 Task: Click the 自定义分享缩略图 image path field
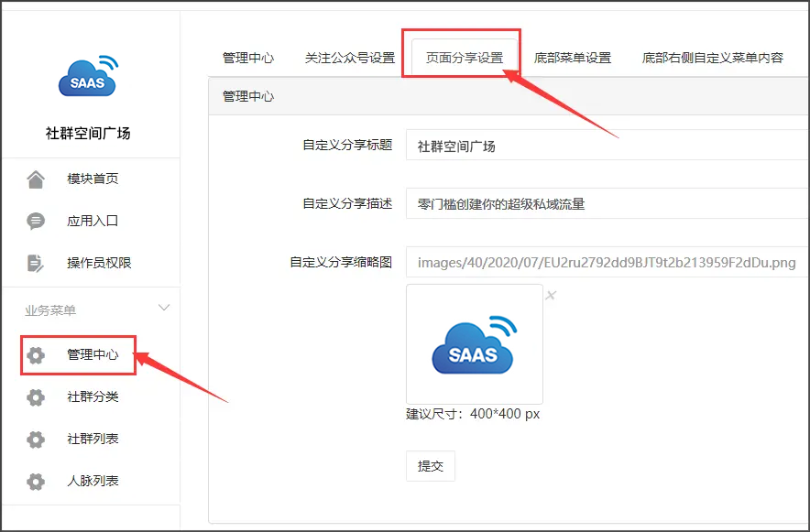607,262
